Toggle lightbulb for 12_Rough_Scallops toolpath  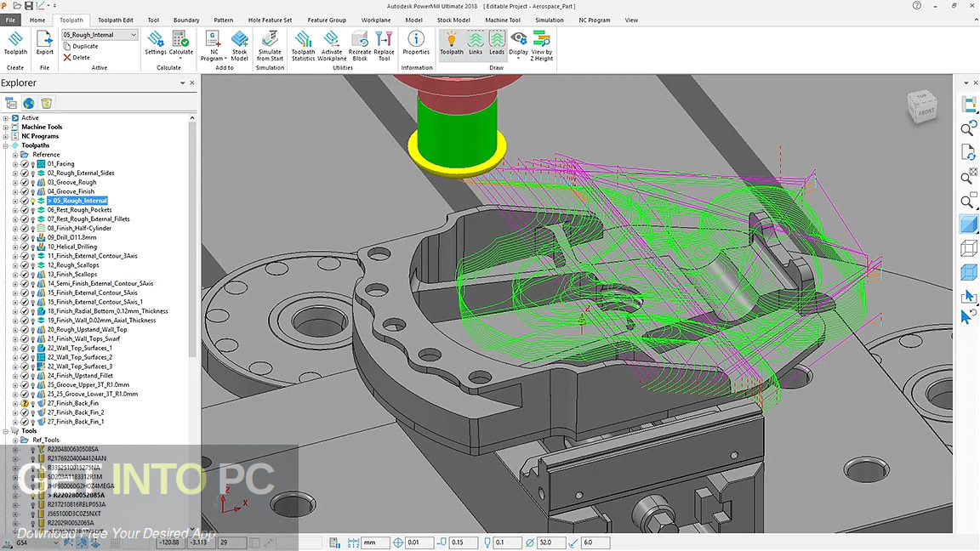[x=32, y=265]
